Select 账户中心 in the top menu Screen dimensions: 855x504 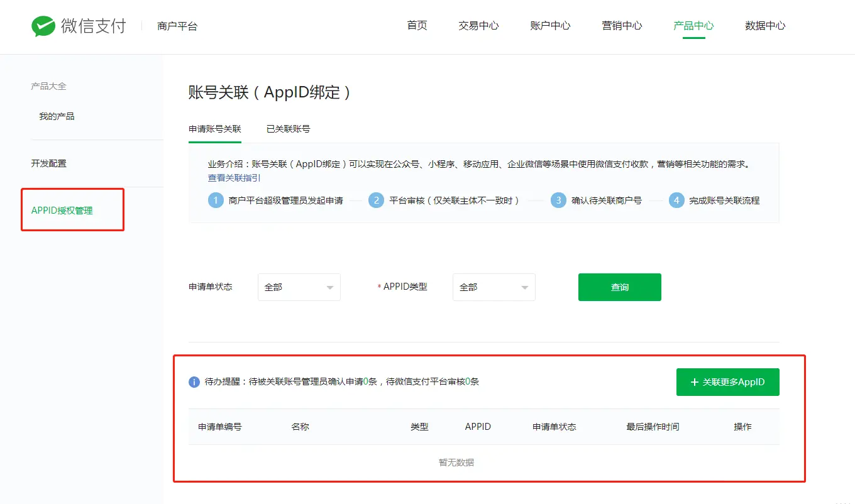550,26
